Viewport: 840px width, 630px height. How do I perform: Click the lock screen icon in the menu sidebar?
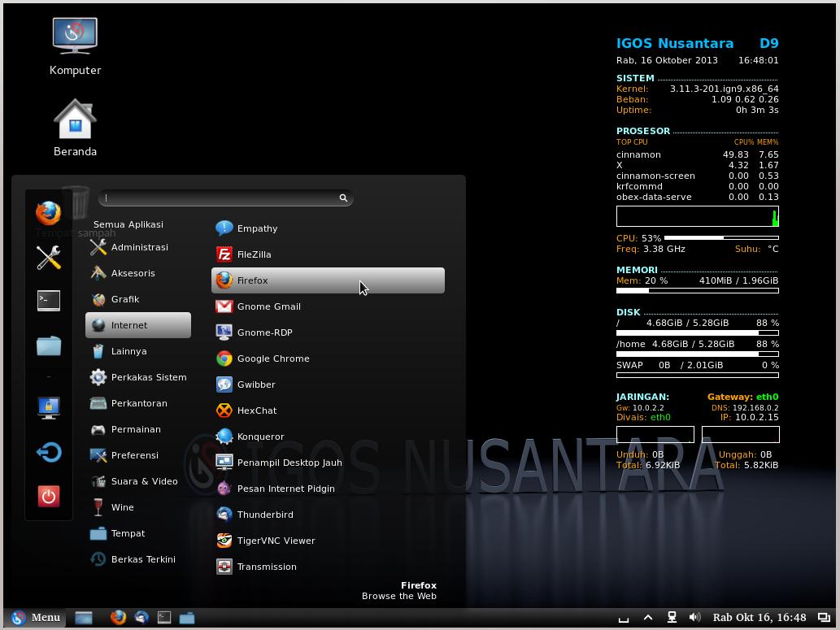tap(48, 406)
